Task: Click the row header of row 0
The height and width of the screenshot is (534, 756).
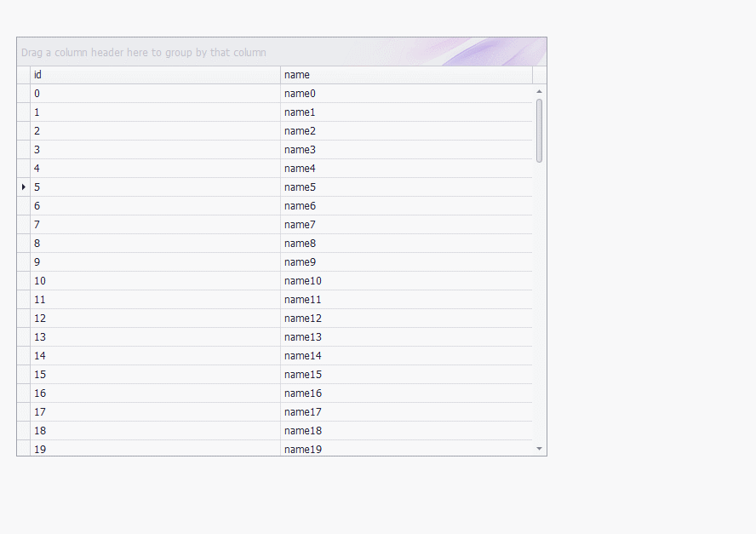Action: [23, 94]
